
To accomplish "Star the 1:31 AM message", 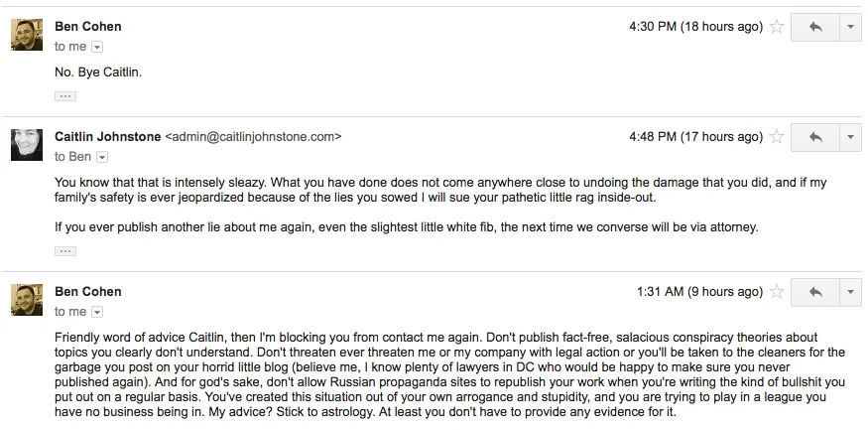I will click(777, 292).
